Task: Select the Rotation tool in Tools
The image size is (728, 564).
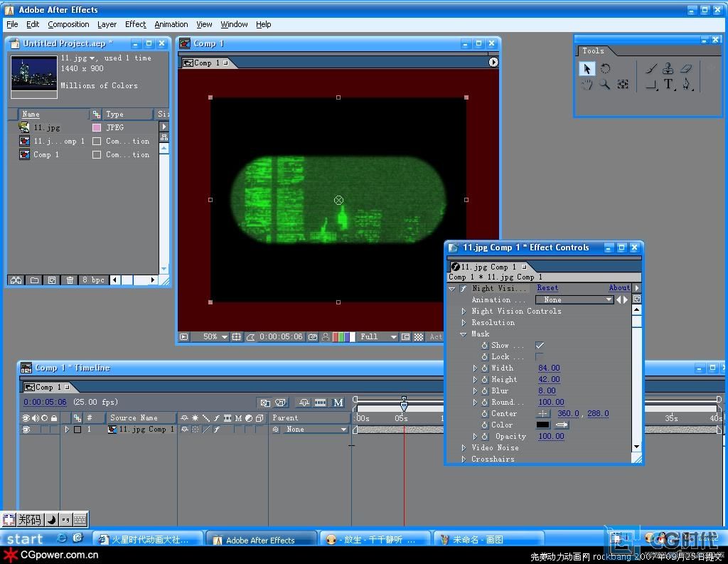Action: click(605, 69)
